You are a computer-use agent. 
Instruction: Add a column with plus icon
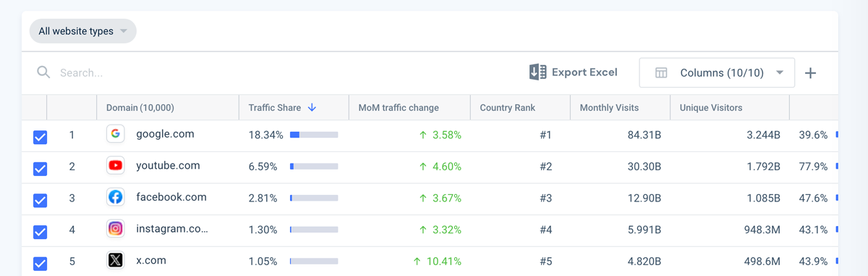811,73
